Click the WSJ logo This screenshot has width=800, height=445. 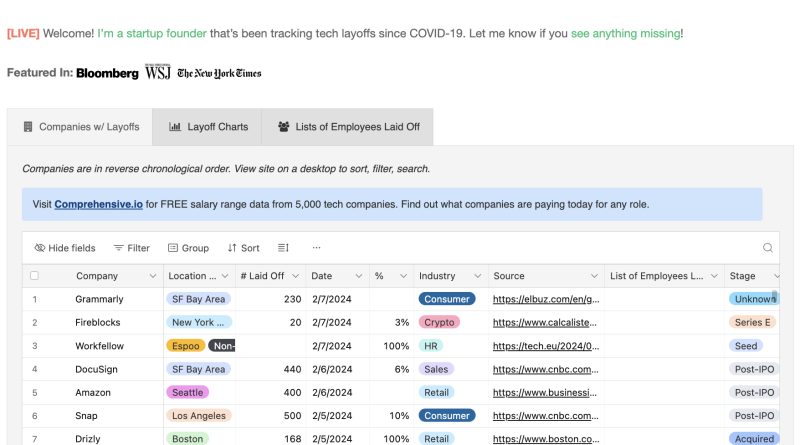tap(158, 72)
